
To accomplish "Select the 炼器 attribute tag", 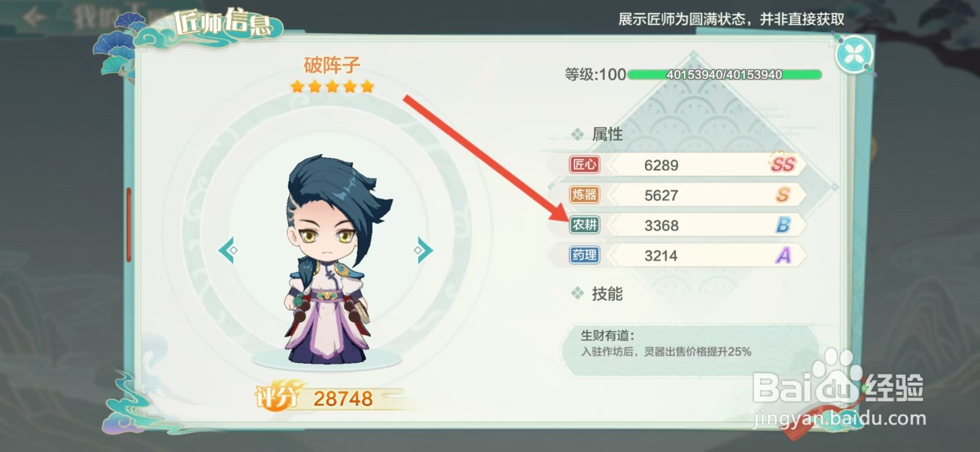I will (x=584, y=195).
